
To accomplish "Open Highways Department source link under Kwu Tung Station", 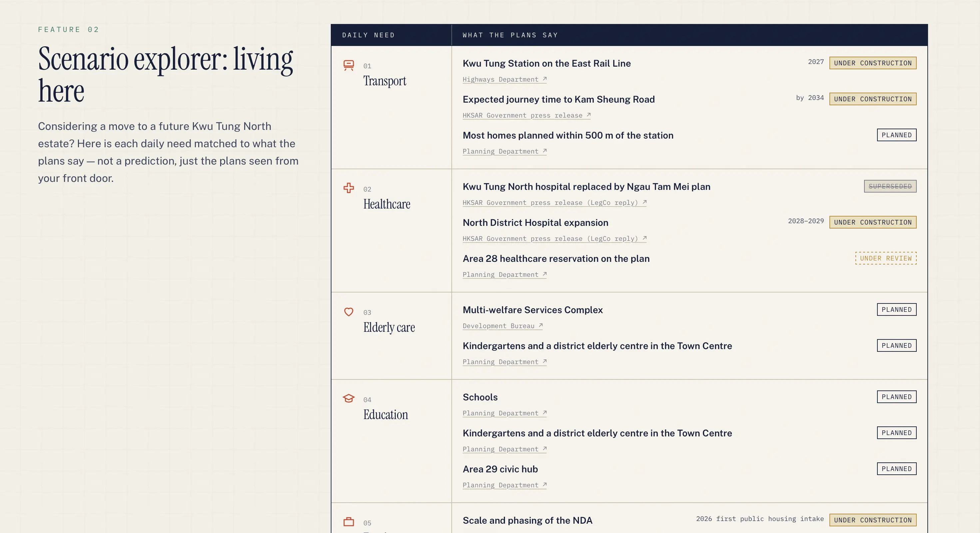I will click(x=504, y=80).
